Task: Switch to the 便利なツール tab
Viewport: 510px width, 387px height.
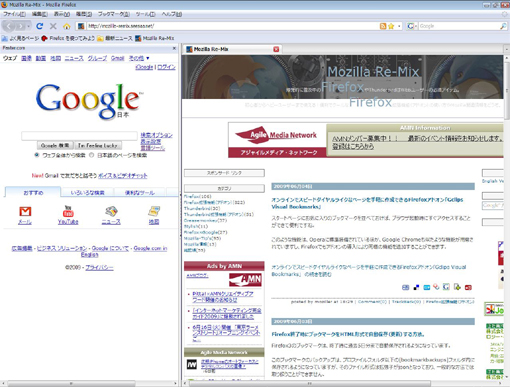Action: click(140, 192)
